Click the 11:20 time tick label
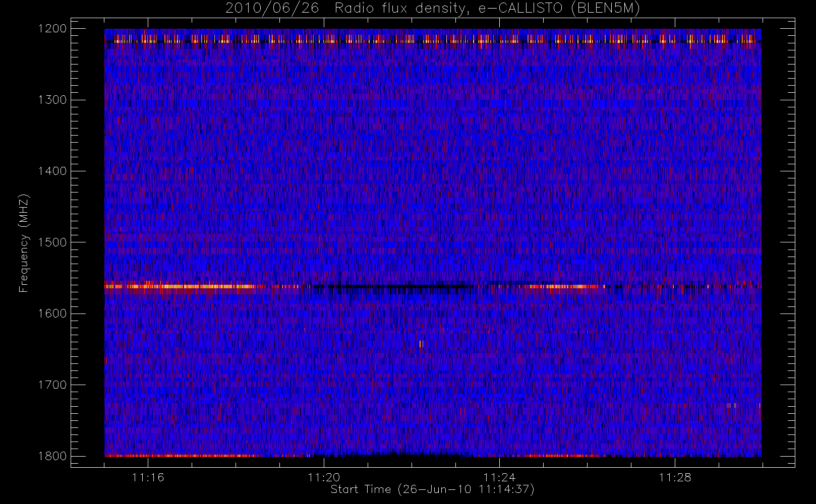This screenshot has height=504, width=816. 324,477
